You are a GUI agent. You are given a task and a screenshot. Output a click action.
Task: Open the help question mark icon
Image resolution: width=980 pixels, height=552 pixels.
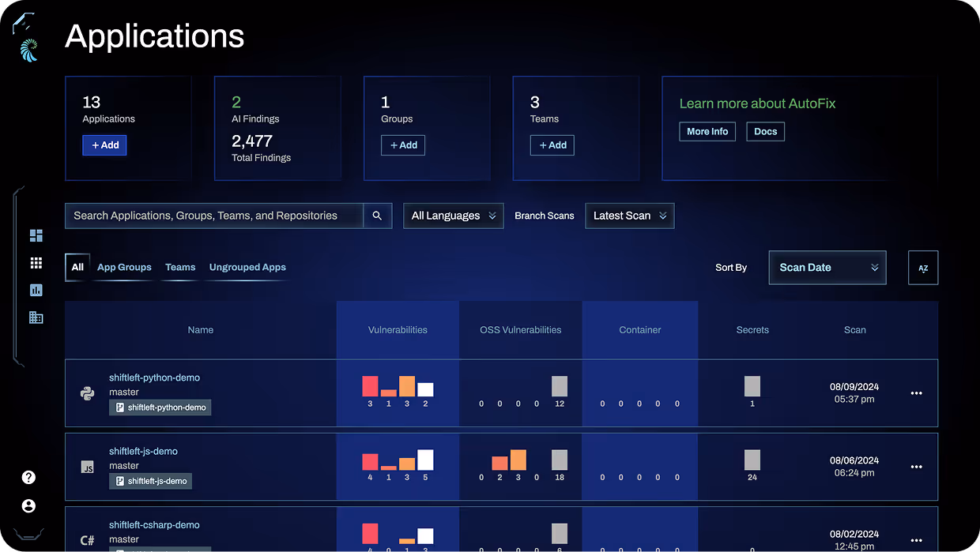28,477
